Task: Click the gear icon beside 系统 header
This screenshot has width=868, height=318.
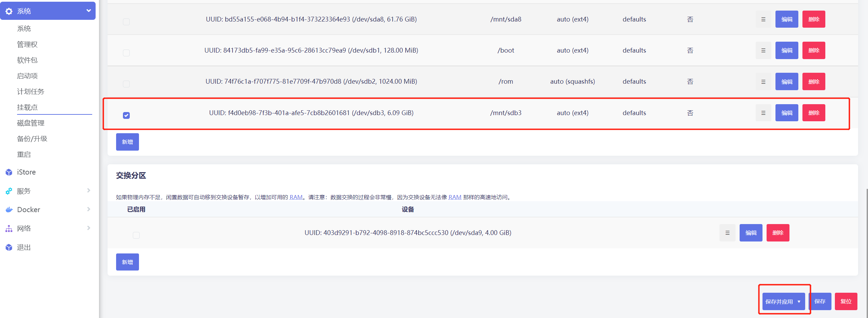Action: point(9,11)
